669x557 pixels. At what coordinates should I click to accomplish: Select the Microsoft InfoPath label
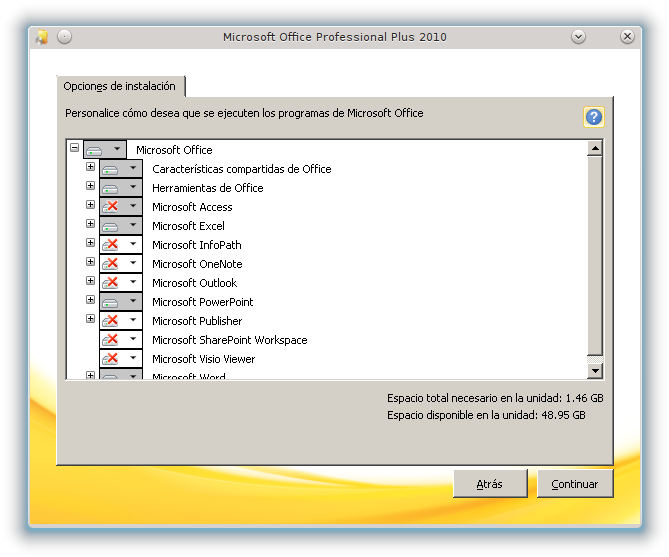tap(197, 245)
